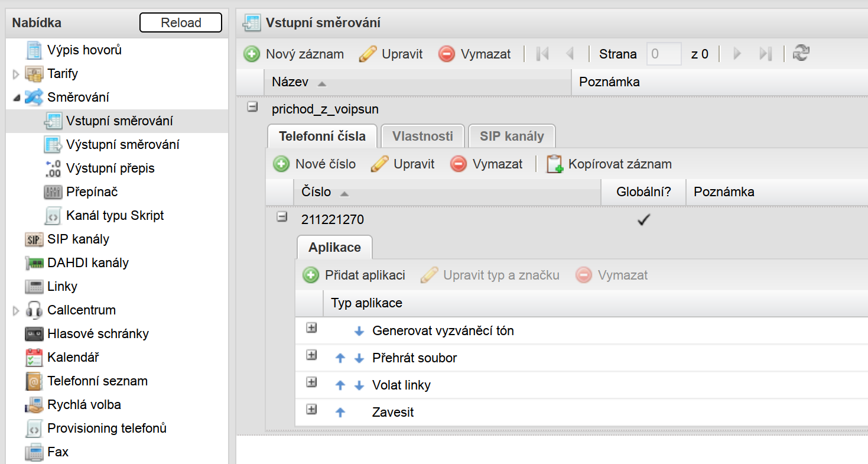Go to the first page
Screen dimensions: 868x464
tap(542, 54)
